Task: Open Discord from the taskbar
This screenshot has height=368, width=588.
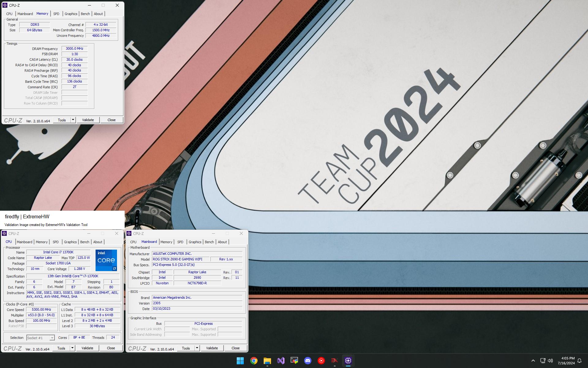Action: point(308,361)
